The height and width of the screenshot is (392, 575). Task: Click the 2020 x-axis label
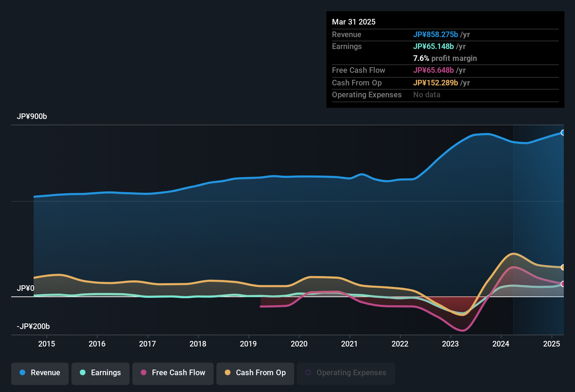299,344
